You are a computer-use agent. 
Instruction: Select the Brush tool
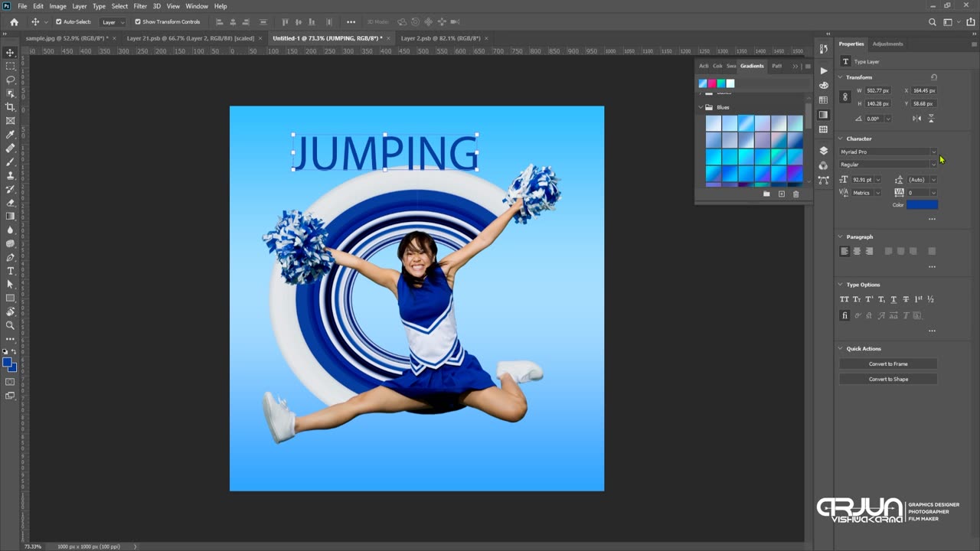[10, 161]
